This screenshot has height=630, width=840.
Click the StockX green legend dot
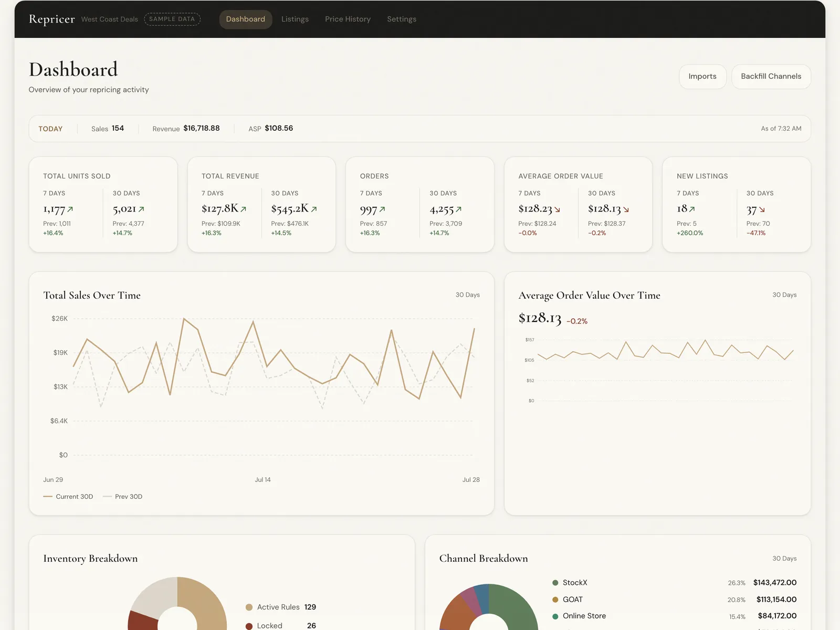click(555, 583)
